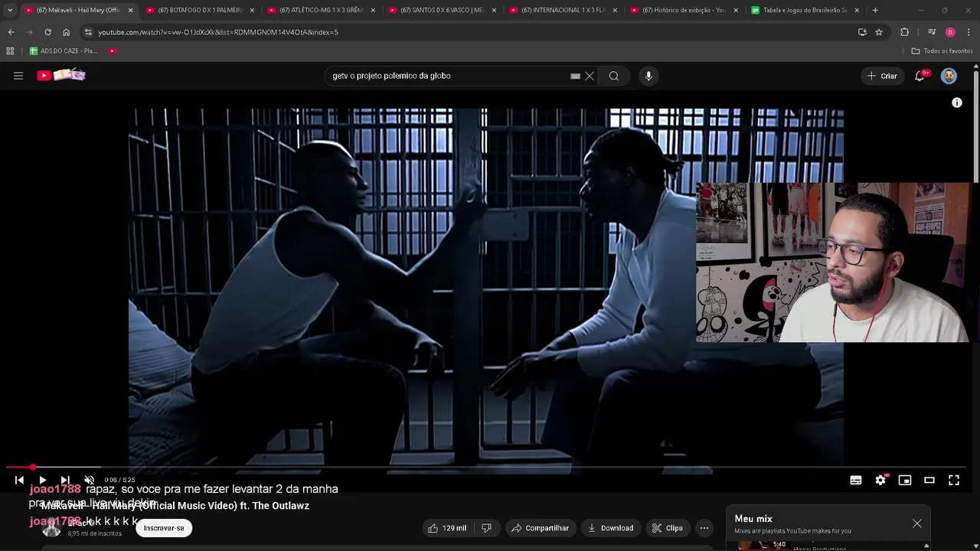Viewport: 980px width, 551px height.
Task: Open the Criar video menu
Action: (882, 76)
